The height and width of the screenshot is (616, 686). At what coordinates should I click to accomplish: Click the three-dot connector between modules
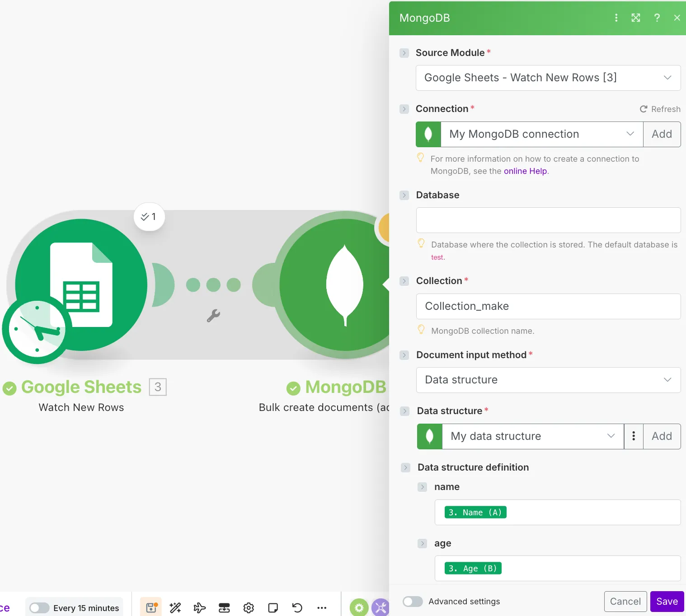pos(213,285)
